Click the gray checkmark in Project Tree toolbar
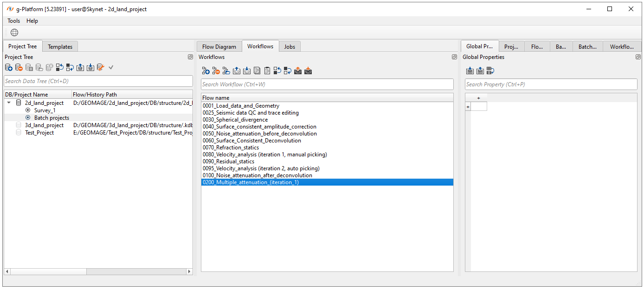Screen dimensions: 644x290 tap(111, 68)
